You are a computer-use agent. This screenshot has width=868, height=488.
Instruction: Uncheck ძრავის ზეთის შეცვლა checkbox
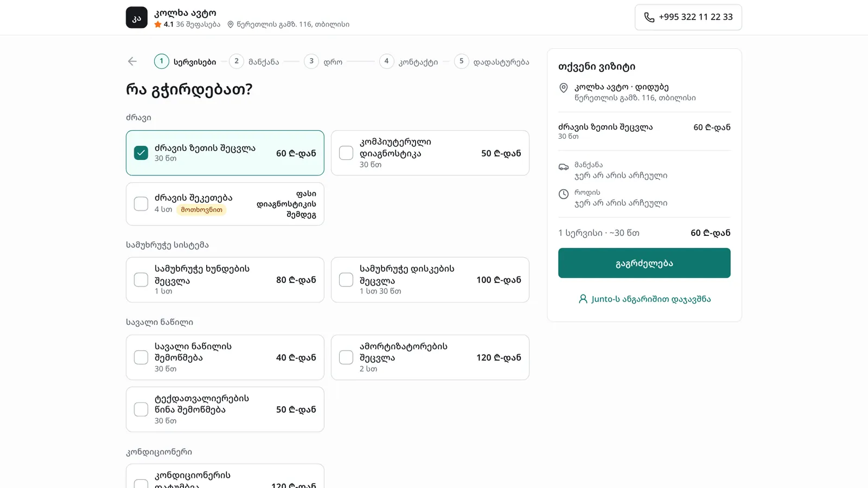[x=141, y=153]
